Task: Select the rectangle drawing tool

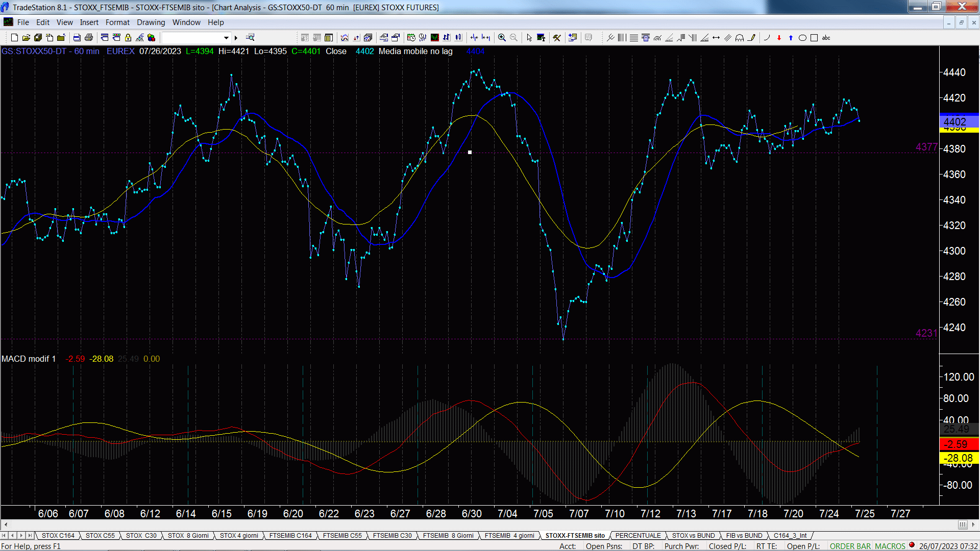Action: (814, 38)
